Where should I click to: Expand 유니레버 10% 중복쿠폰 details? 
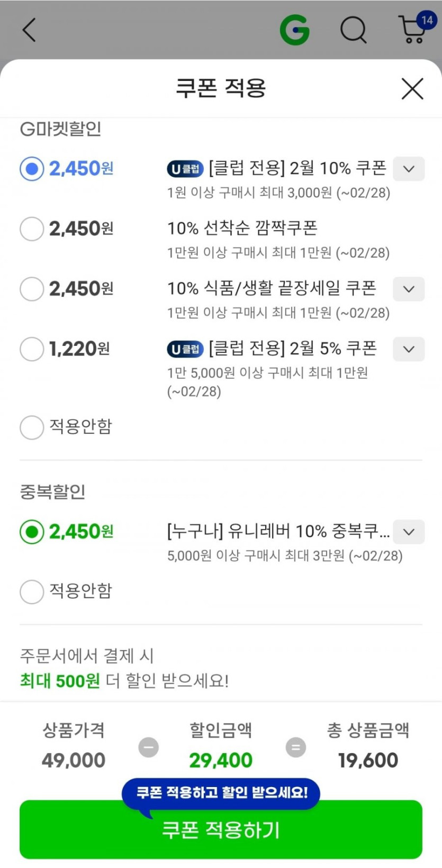click(408, 532)
